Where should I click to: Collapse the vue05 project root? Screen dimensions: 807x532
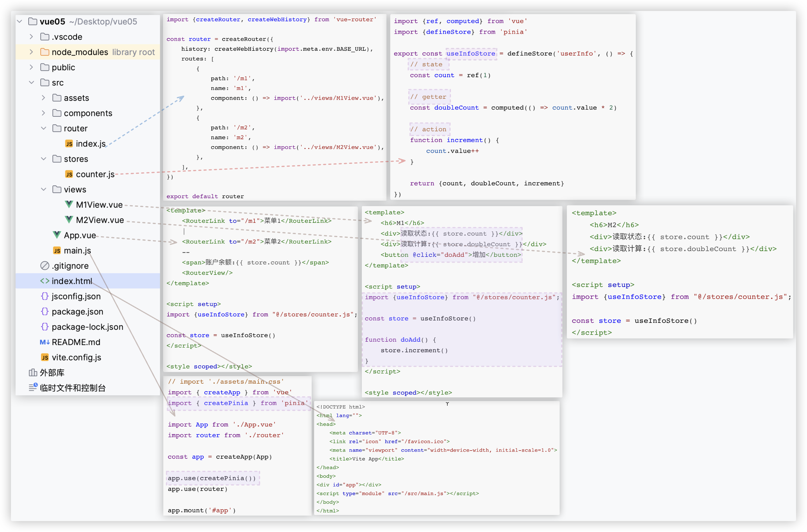pyautogui.click(x=20, y=21)
